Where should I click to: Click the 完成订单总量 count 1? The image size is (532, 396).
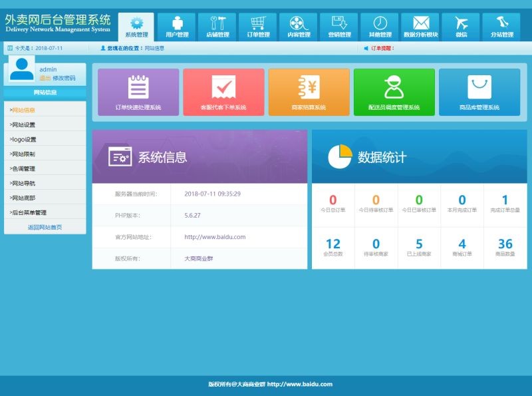point(505,200)
